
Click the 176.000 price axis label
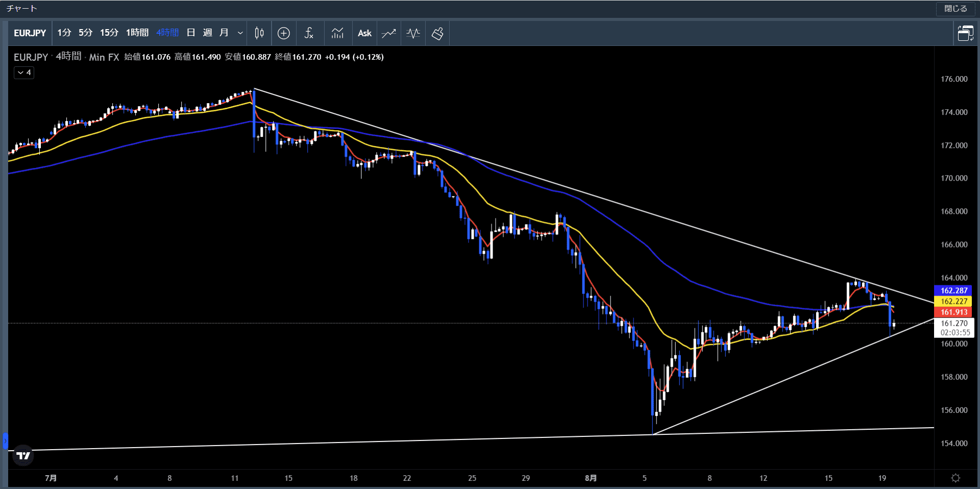pyautogui.click(x=954, y=79)
